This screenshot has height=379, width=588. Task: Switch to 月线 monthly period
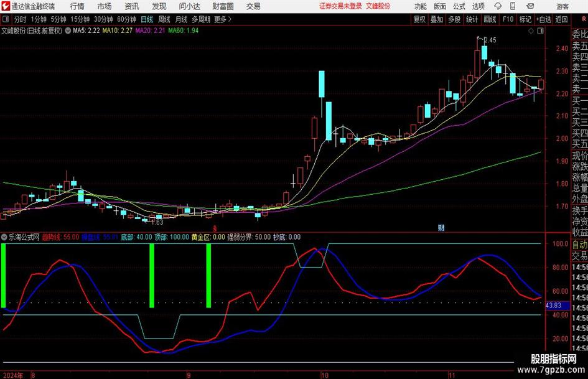click(181, 19)
